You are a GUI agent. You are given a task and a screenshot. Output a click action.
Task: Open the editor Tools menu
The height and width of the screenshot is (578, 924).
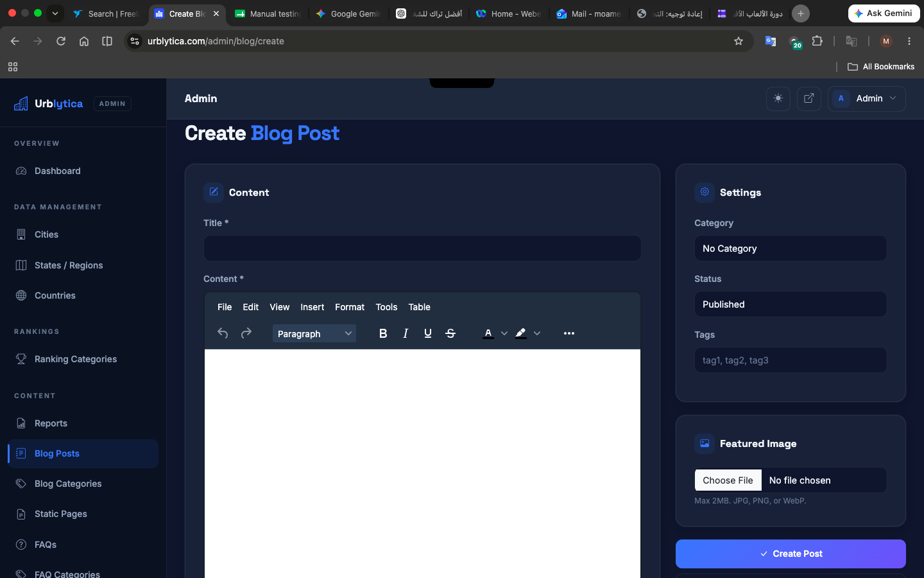point(386,307)
